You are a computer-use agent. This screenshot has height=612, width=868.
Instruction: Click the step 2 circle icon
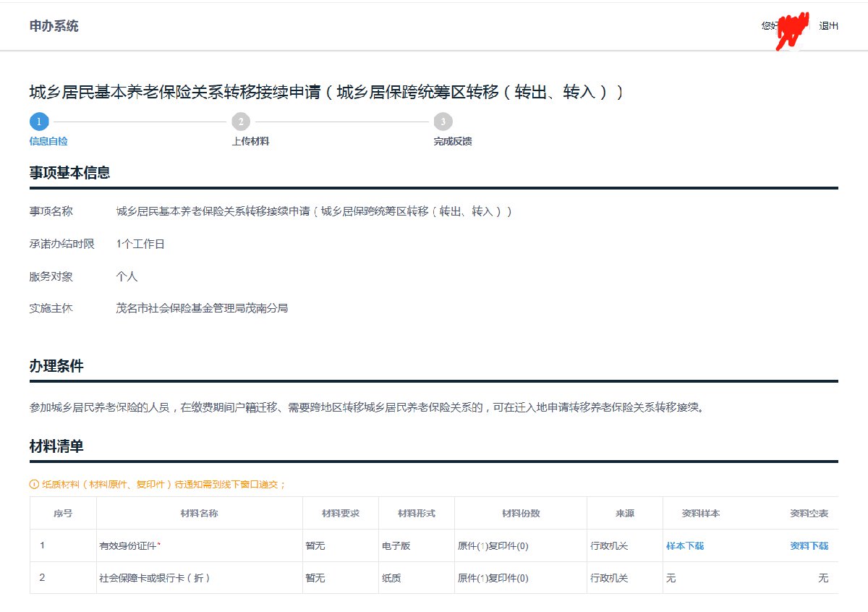click(x=241, y=122)
